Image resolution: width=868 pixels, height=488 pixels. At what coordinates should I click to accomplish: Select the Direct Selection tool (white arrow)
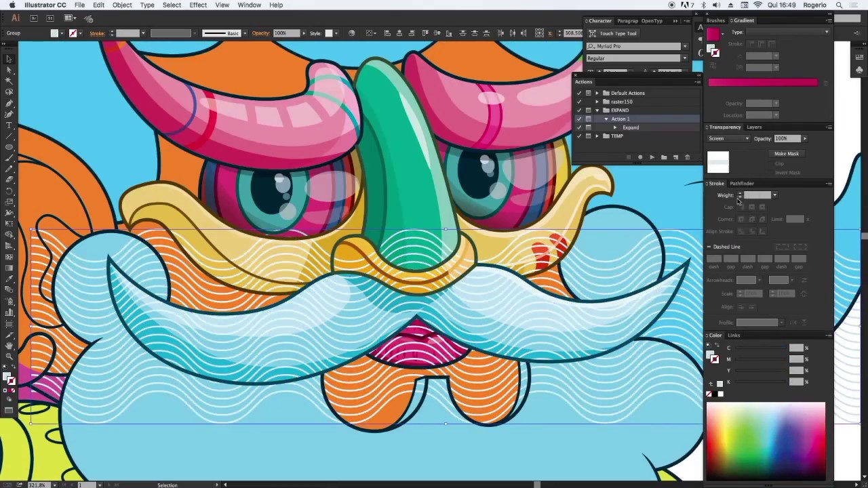point(9,70)
